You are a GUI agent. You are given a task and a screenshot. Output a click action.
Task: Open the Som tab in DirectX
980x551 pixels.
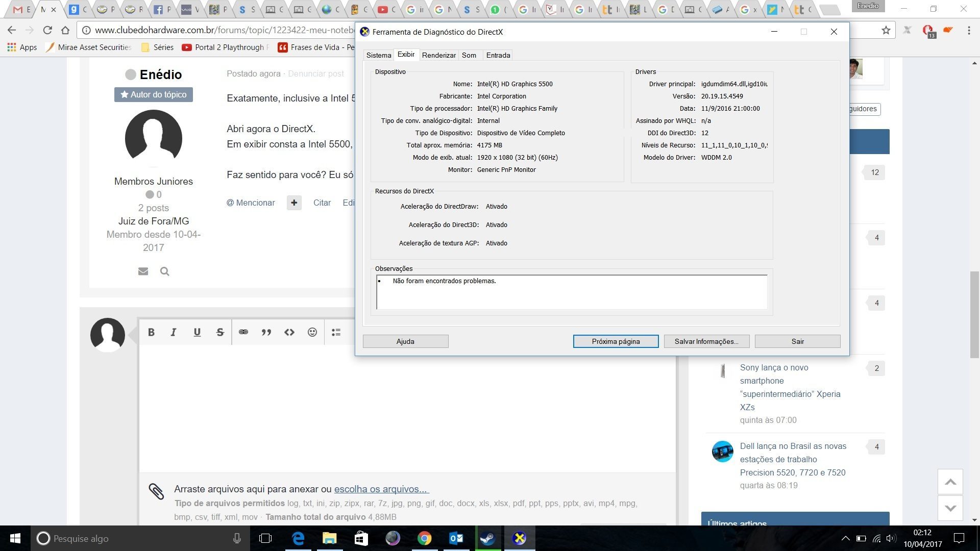pos(469,55)
